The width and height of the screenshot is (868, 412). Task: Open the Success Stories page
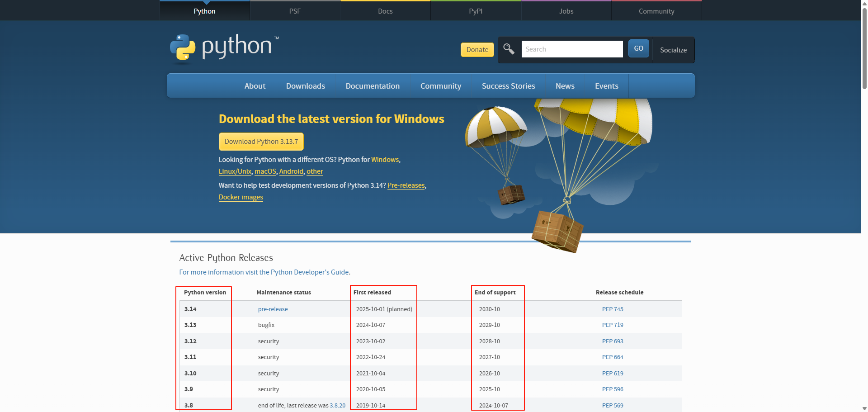pyautogui.click(x=508, y=85)
